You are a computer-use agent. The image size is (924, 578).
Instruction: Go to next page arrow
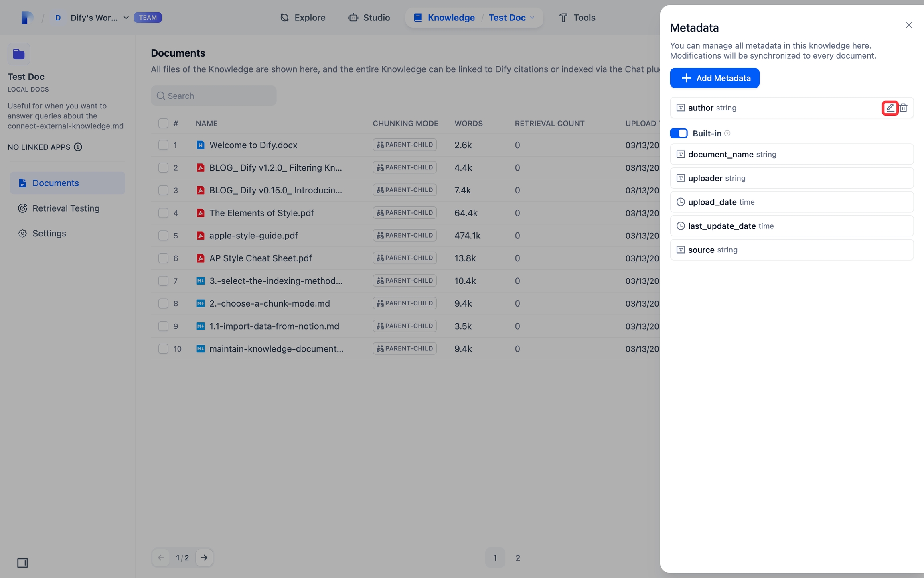(x=204, y=558)
